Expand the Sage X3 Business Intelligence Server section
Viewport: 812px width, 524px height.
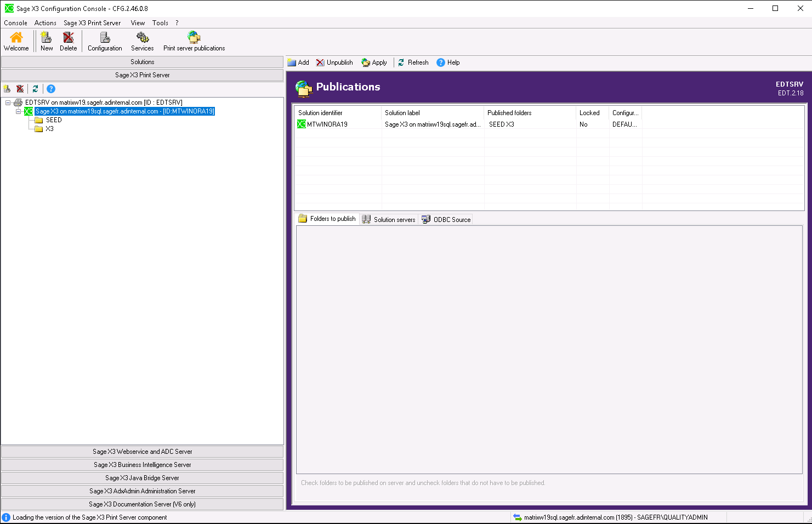142,464
